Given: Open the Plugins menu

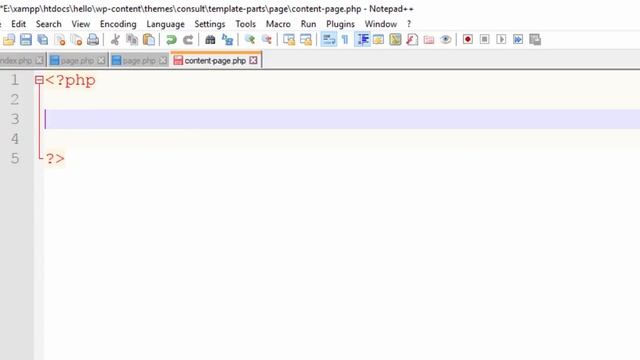Looking at the screenshot, I should coord(340,24).
